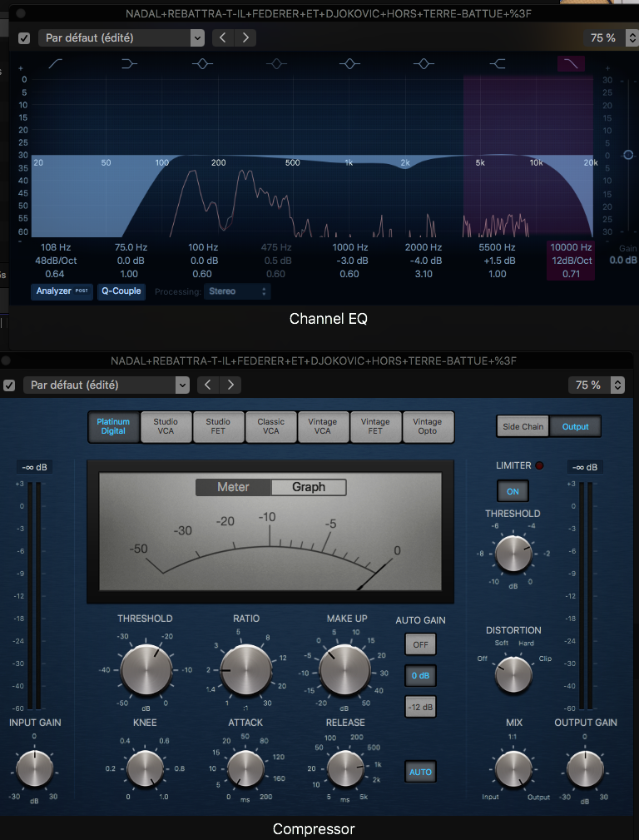639x840 pixels.
Task: Disable the Compressor power checkbox
Action: pos(8,385)
